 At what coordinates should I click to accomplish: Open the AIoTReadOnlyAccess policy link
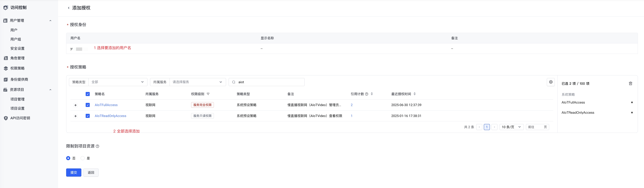(110, 116)
